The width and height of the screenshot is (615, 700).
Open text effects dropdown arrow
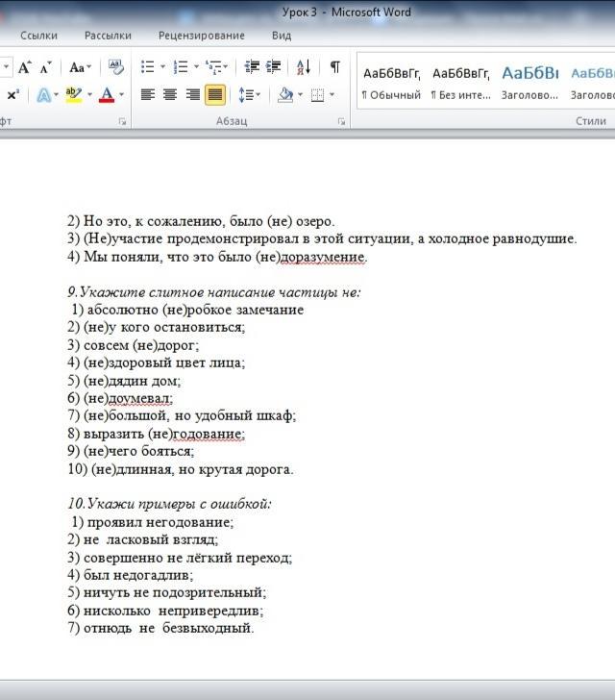tap(57, 94)
